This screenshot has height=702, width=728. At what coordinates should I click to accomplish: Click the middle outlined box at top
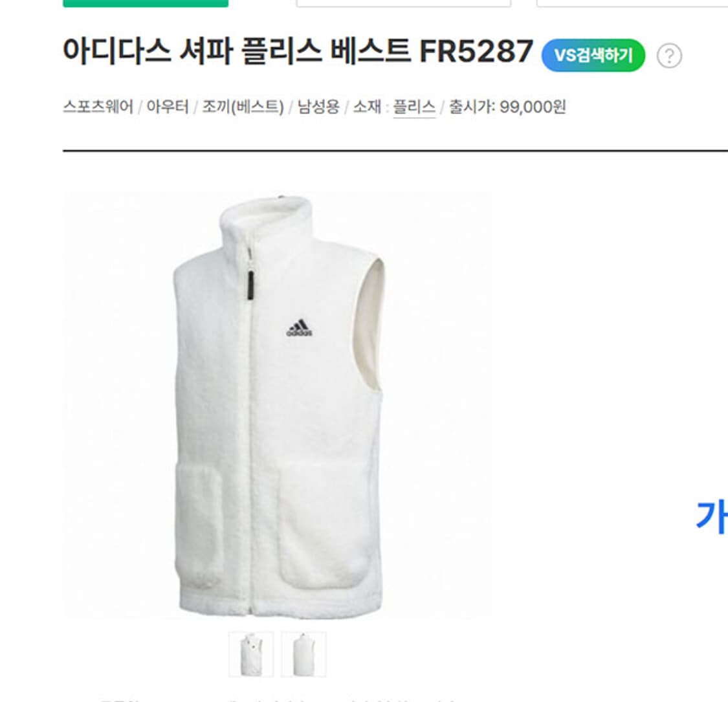403,3
